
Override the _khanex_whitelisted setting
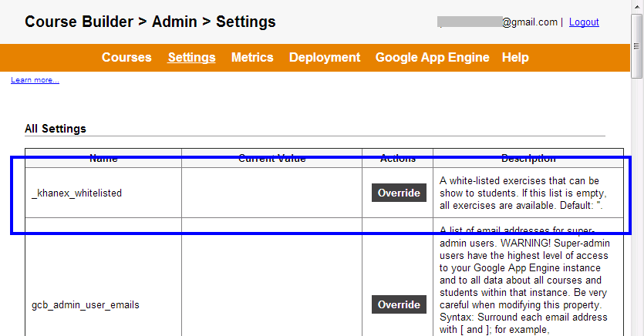coord(399,193)
